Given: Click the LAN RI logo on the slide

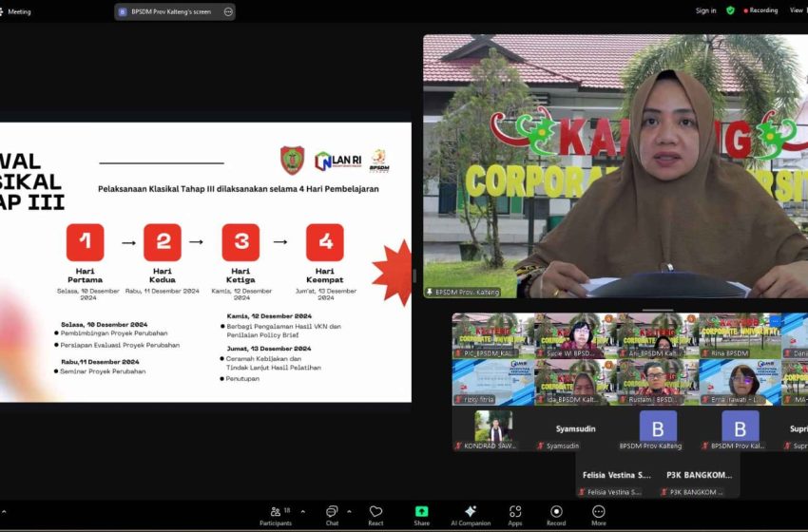Looking at the screenshot, I should click(x=337, y=161).
